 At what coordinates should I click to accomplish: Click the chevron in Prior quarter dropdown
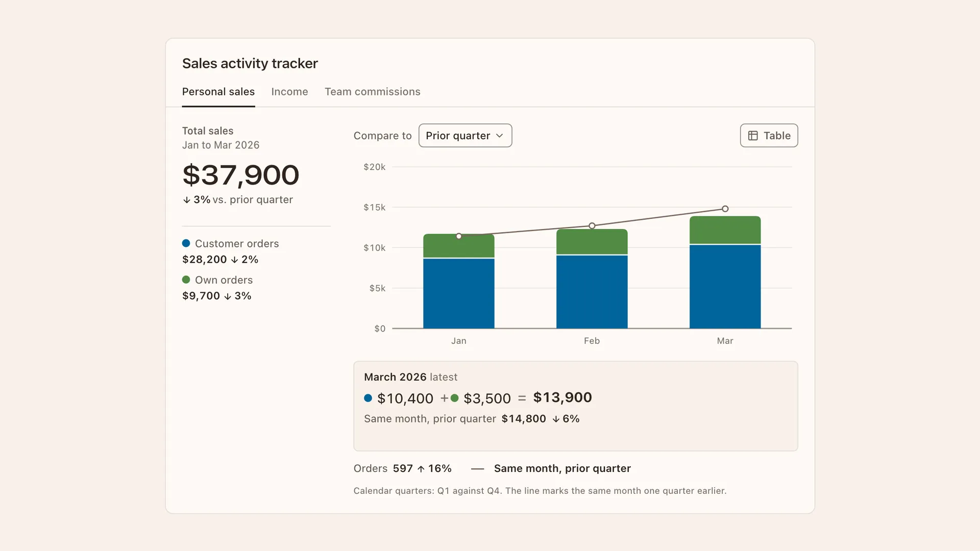[x=500, y=136]
